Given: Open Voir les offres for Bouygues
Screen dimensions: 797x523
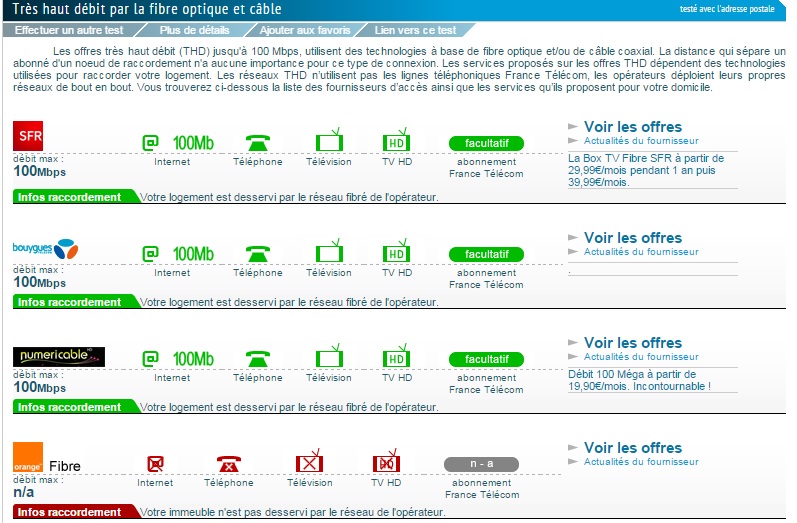Looking at the screenshot, I should point(633,237).
